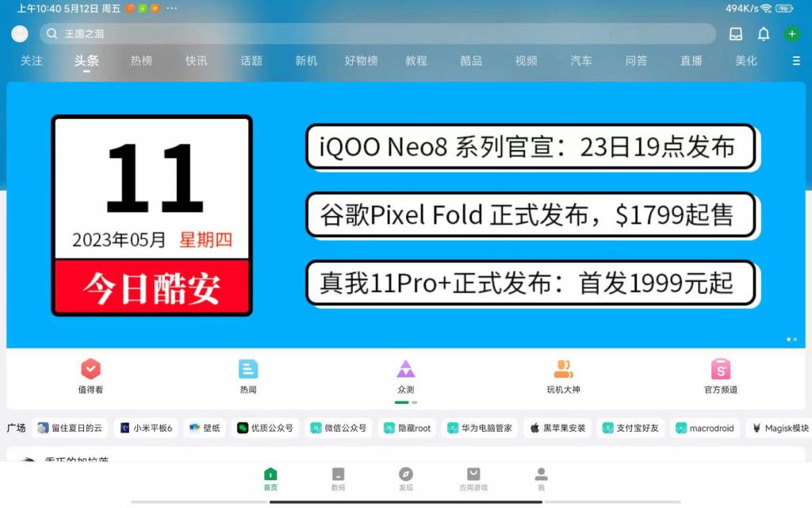This screenshot has height=508, width=812.
Task: Switch to the 热榜 tab
Action: pyautogui.click(x=141, y=61)
